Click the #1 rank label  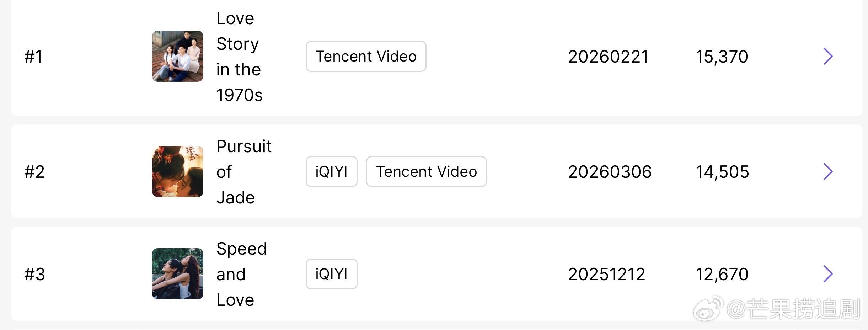click(33, 57)
